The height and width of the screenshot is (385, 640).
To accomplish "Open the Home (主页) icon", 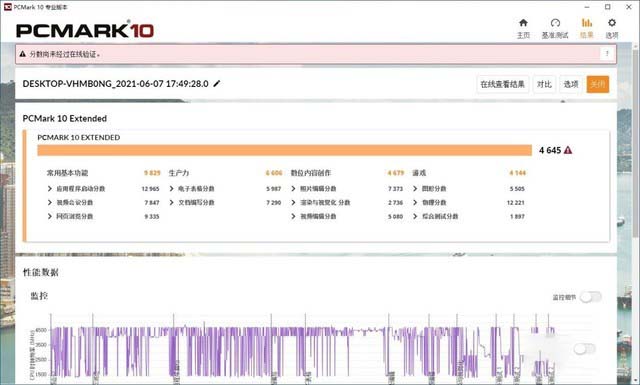I will (x=523, y=28).
